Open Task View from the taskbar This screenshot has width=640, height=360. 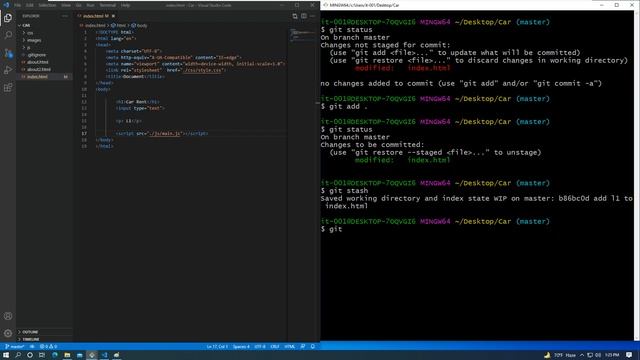point(42,355)
